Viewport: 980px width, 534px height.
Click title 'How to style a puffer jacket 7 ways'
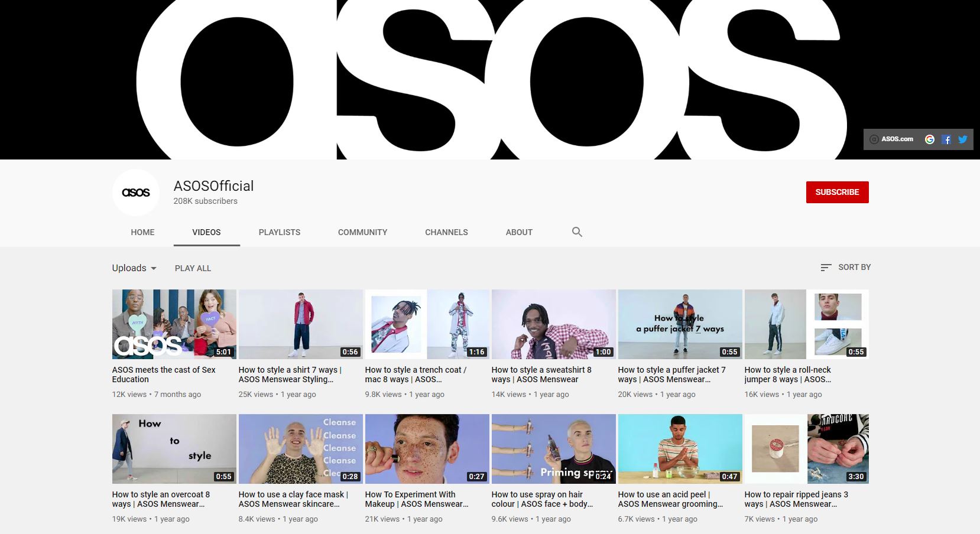point(672,375)
